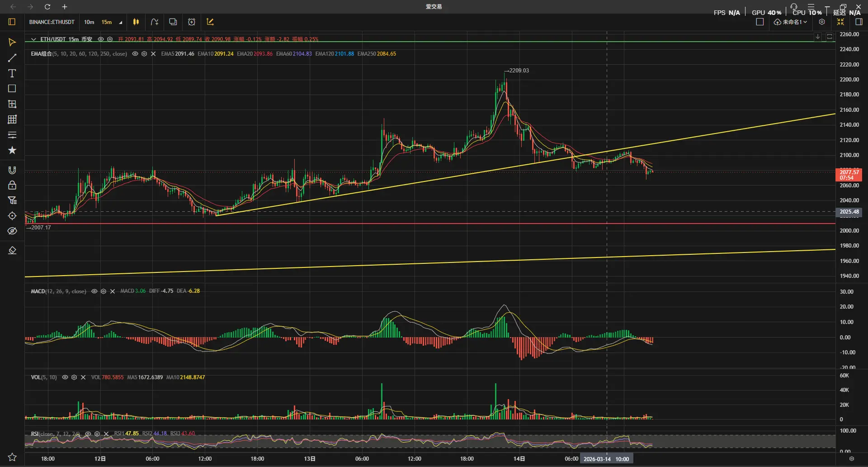Remove the MACD indicator
Screen dimensions: 868x467
click(113, 291)
